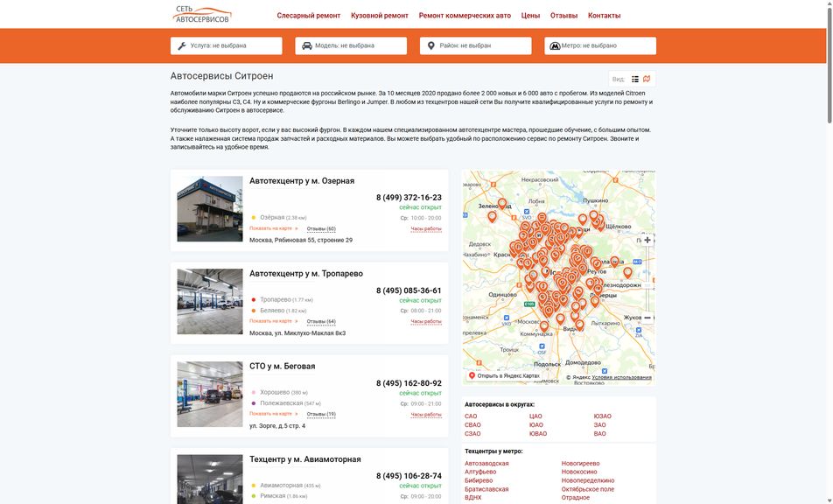Open ЮЗАО district link
The height and width of the screenshot is (504, 833).
[x=602, y=416]
